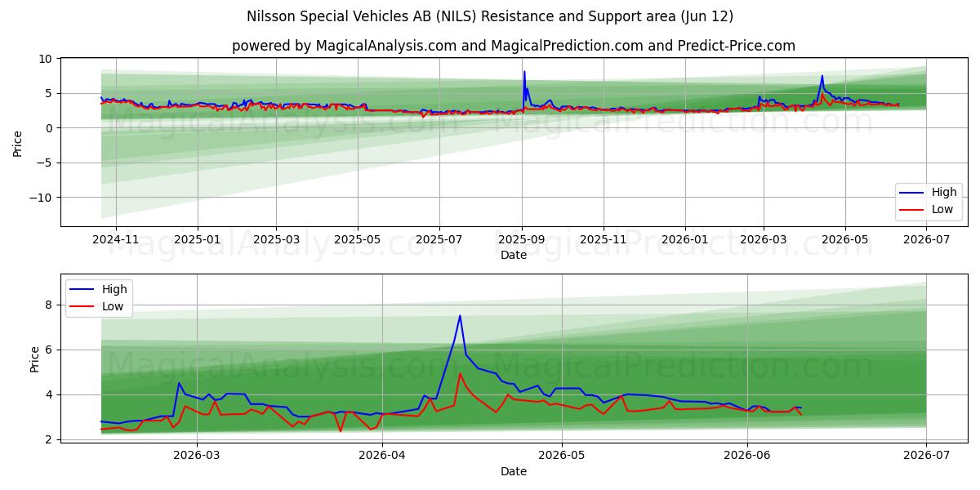Click the '2026-03' tick label on bottom chart
980x490 pixels.
coord(198,457)
